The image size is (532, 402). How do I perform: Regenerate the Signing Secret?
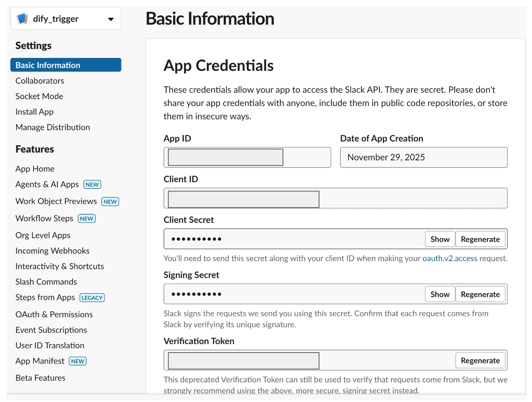click(480, 294)
